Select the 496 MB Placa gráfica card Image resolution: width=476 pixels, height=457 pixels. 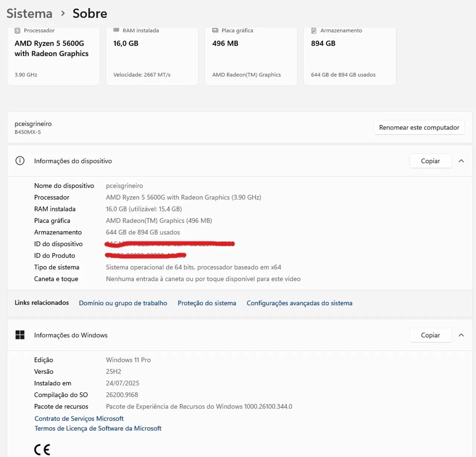click(x=251, y=56)
